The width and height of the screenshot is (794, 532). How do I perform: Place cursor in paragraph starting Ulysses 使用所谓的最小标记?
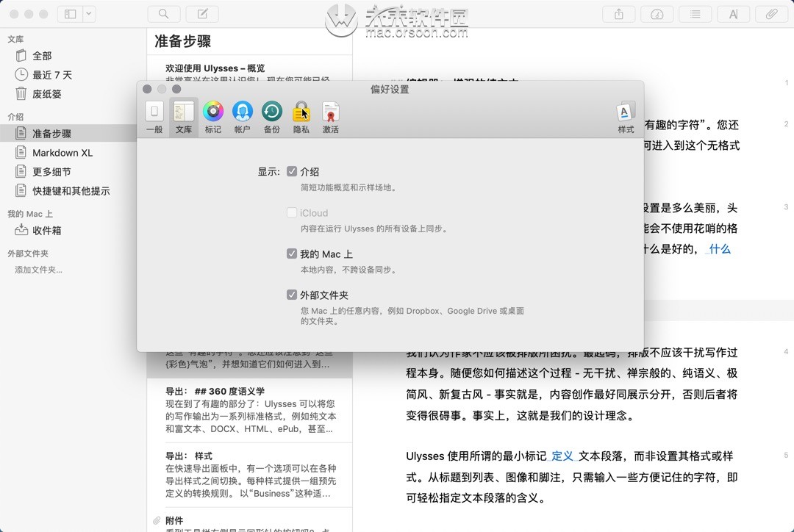pyautogui.click(x=571, y=477)
